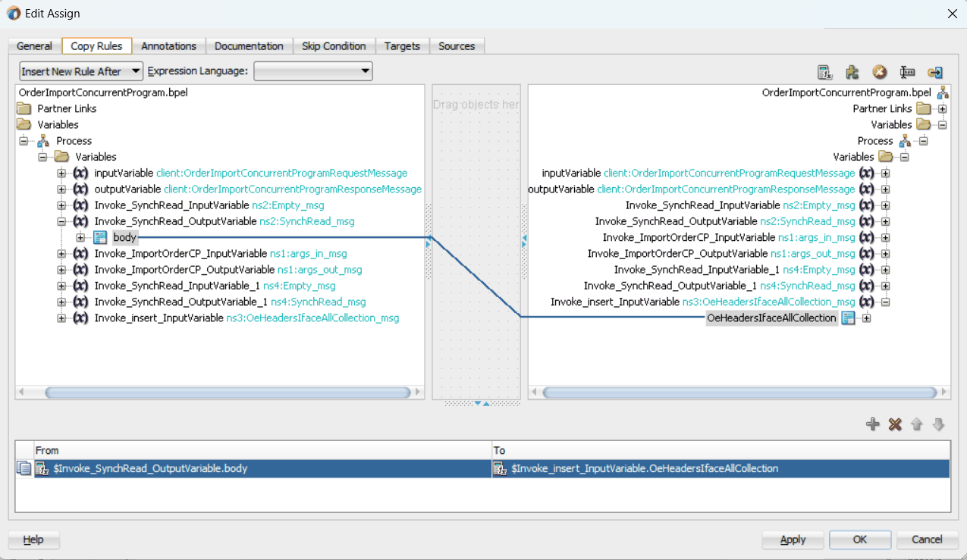Click the Process icon in right tree
The height and width of the screenshot is (560, 967).
pos(905,141)
